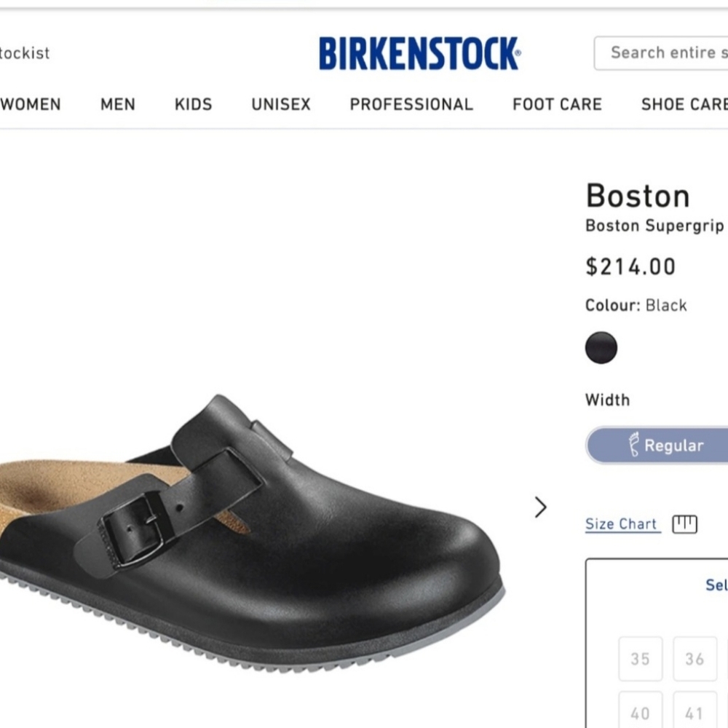
Task: Open the MEN menu
Action: pyautogui.click(x=117, y=104)
